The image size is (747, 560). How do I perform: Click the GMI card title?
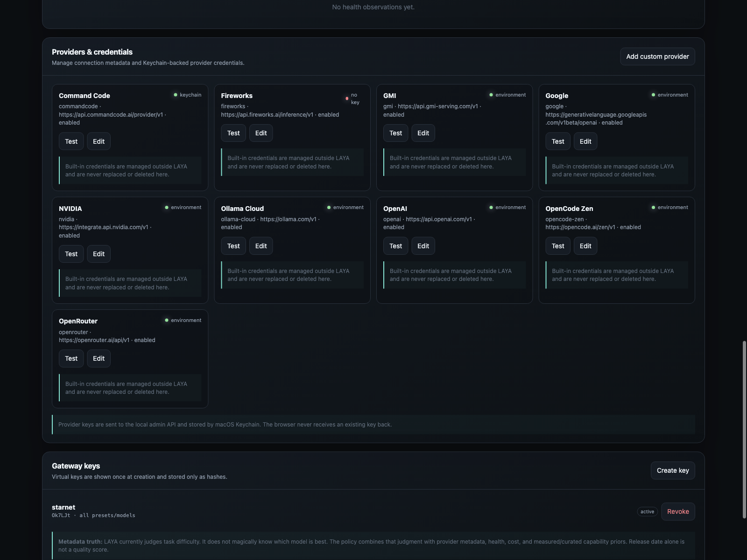point(389,96)
